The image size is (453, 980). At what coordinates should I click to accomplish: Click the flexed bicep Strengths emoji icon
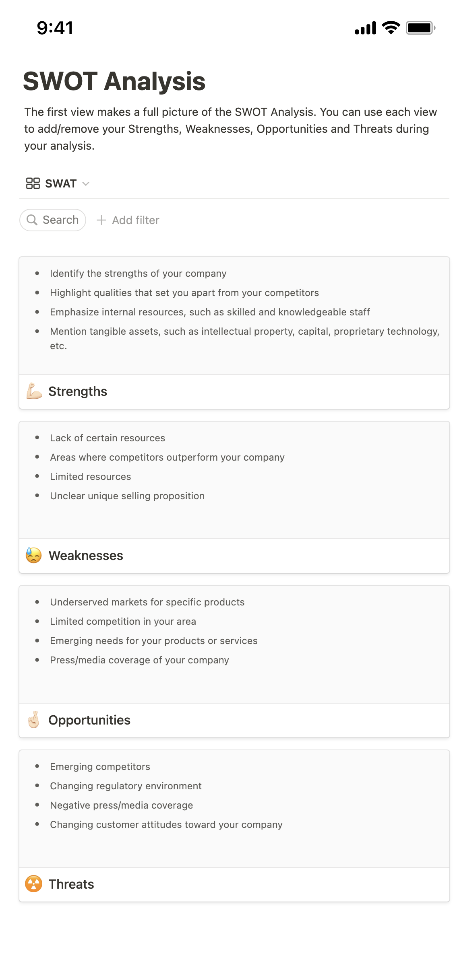[x=34, y=391]
